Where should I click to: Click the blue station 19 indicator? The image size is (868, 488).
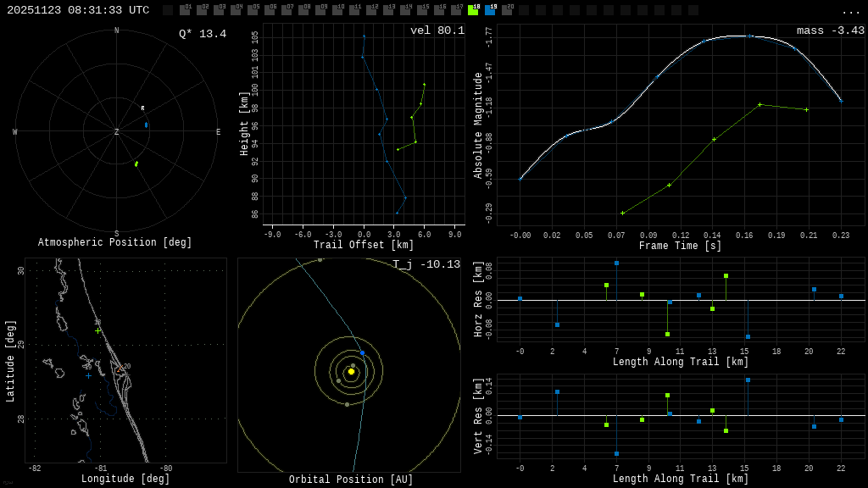[490, 10]
